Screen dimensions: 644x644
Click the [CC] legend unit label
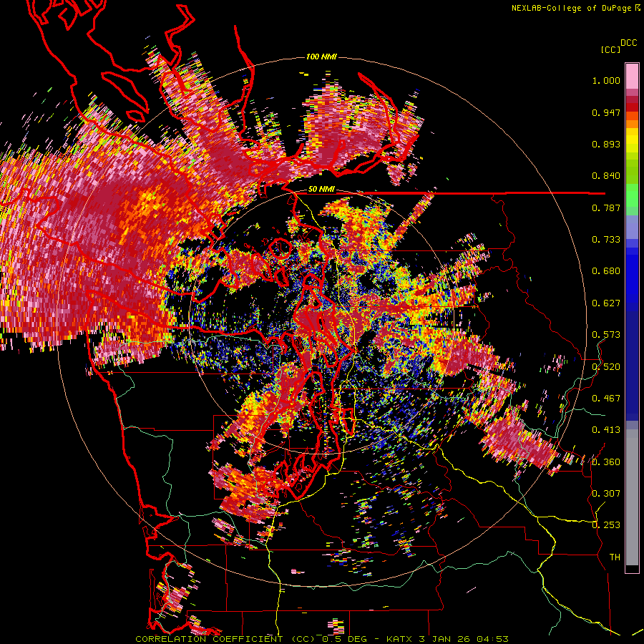click(610, 49)
